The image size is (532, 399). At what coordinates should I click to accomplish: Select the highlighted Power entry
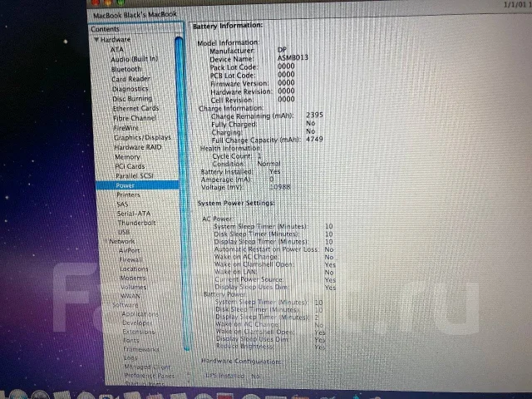[x=137, y=185]
